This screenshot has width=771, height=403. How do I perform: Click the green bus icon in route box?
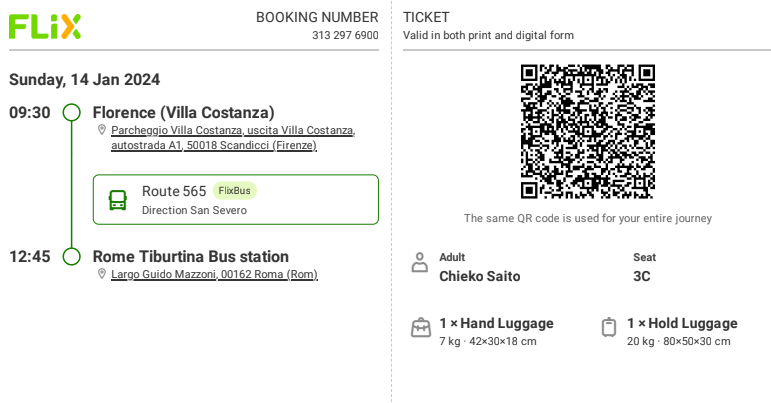(118, 201)
